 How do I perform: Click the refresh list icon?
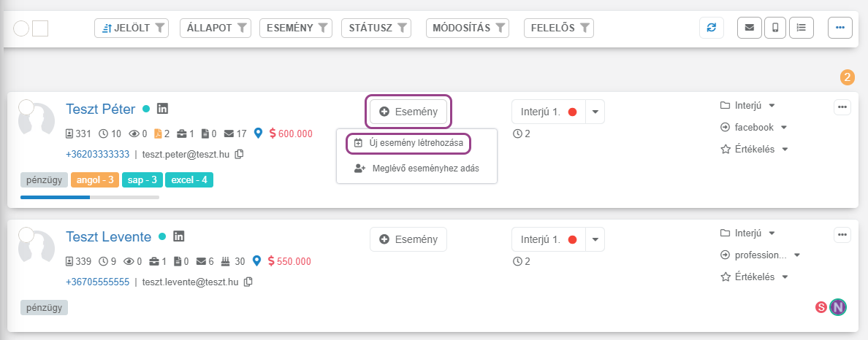point(711,28)
